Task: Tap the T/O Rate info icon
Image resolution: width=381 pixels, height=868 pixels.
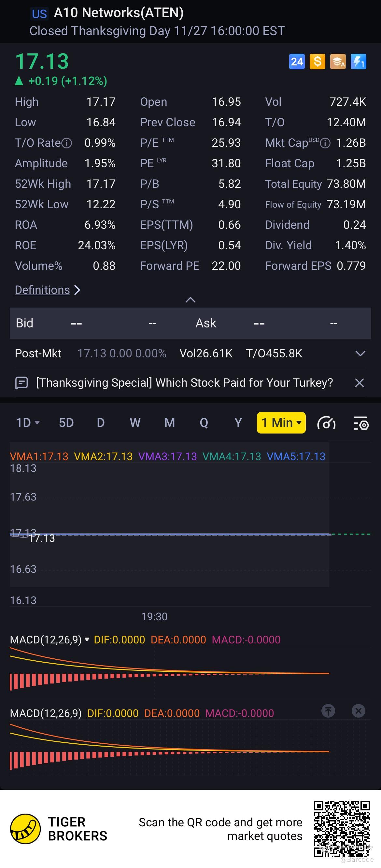Action: point(67,143)
